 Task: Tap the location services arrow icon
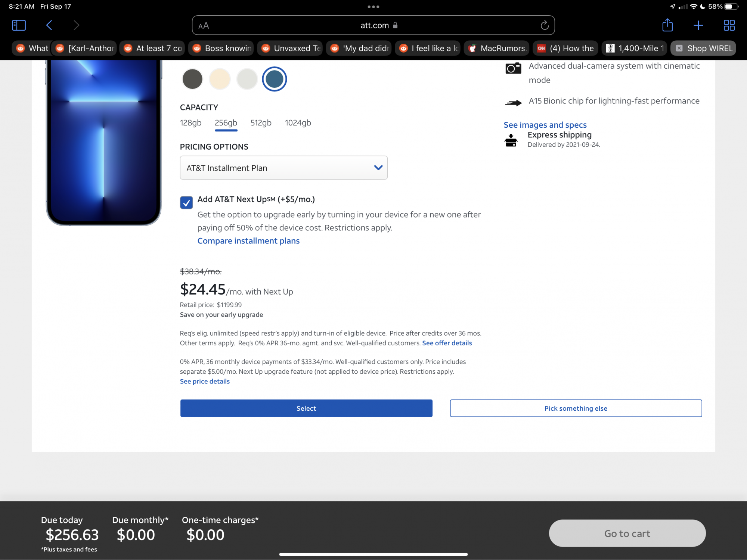(x=672, y=6)
